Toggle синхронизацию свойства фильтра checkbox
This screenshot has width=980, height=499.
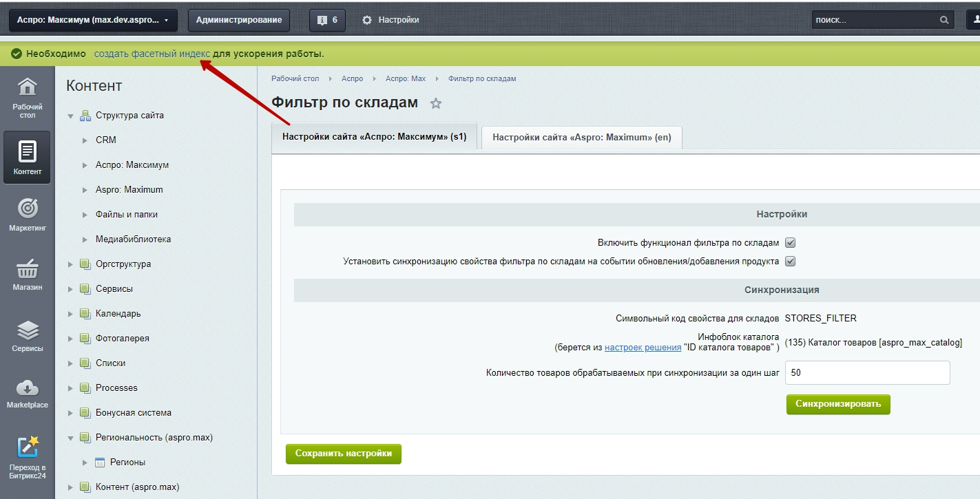(790, 262)
